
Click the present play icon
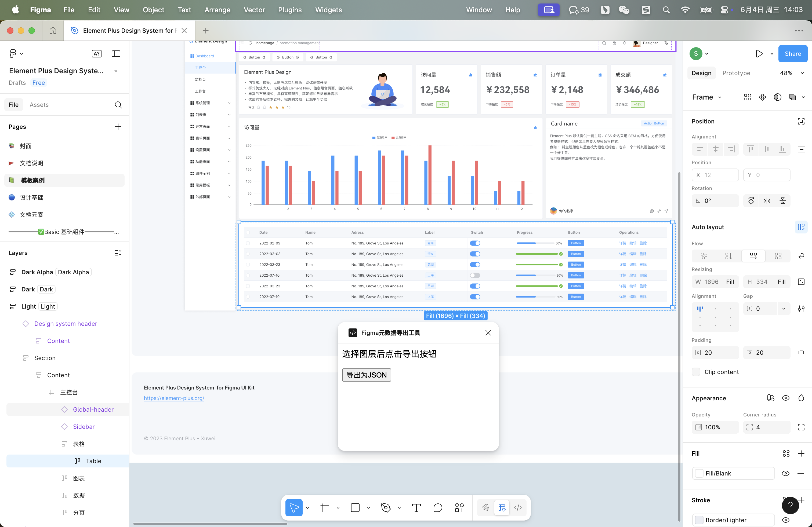[759, 53]
